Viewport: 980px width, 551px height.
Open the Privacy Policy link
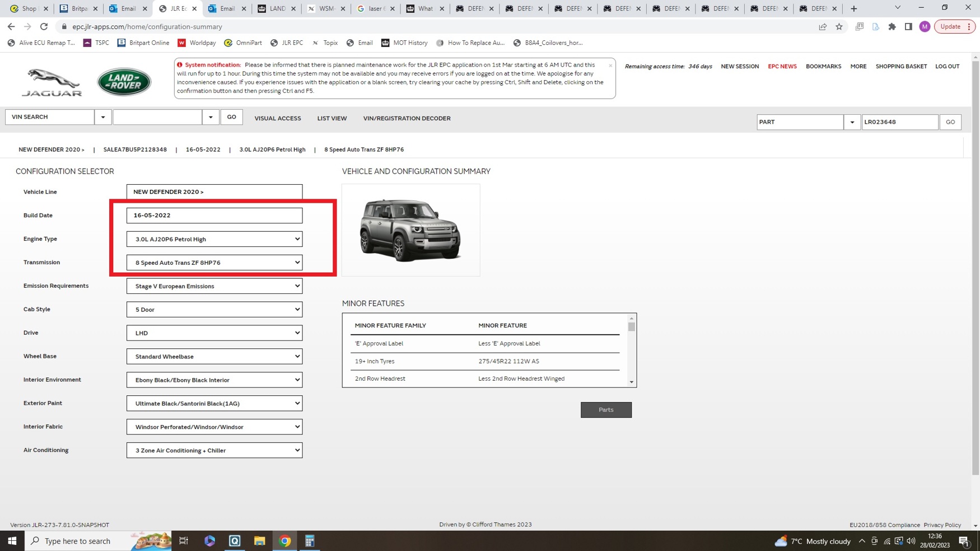click(942, 525)
